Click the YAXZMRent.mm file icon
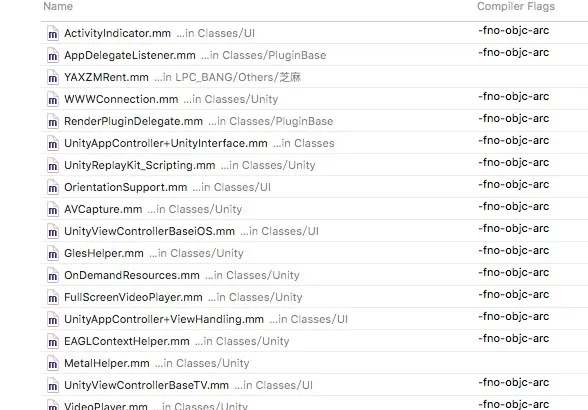 53,77
